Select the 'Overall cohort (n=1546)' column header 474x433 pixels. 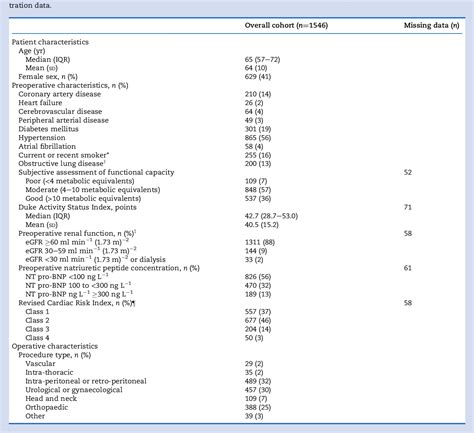[286, 25]
